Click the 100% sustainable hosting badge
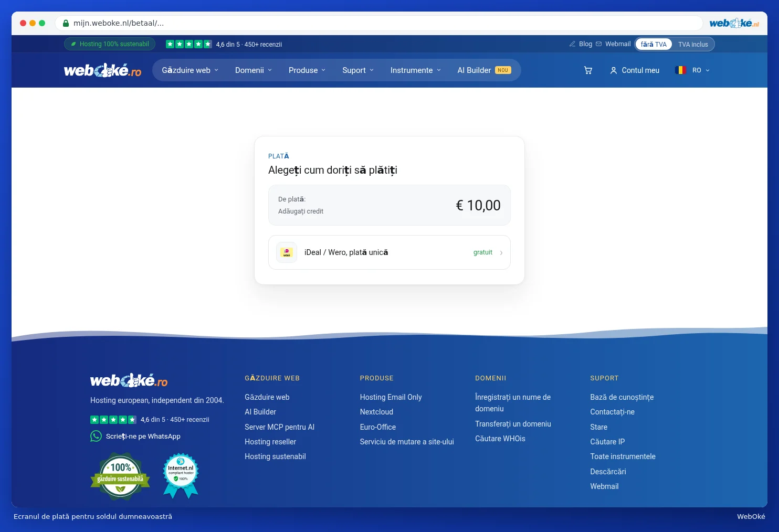Image resolution: width=779 pixels, height=532 pixels. point(120,476)
